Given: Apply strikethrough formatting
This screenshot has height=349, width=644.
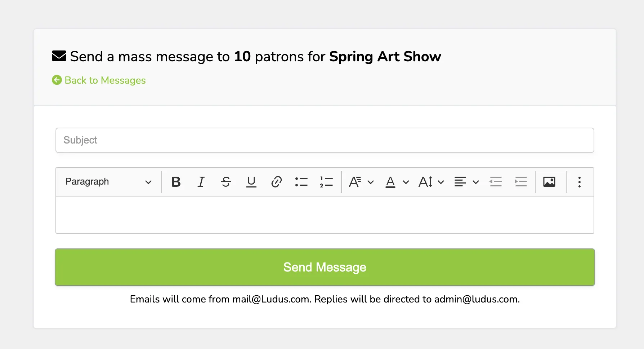Looking at the screenshot, I should pos(226,182).
